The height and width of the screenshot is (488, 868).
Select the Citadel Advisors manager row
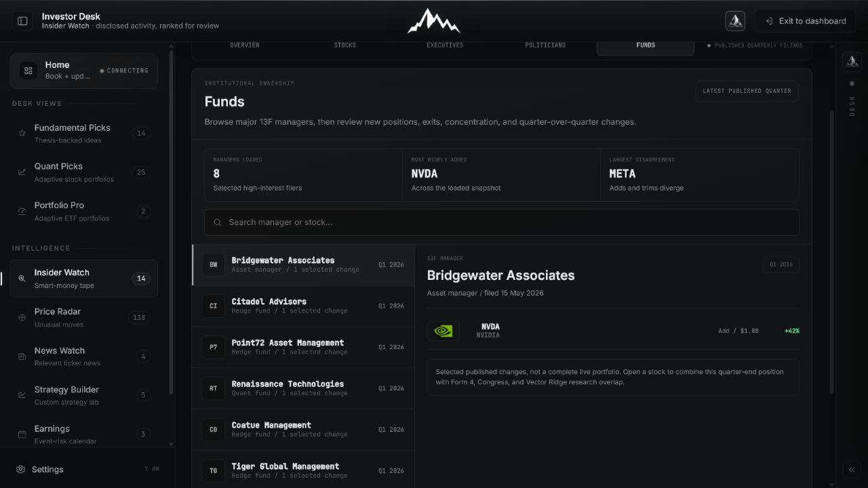click(x=303, y=306)
